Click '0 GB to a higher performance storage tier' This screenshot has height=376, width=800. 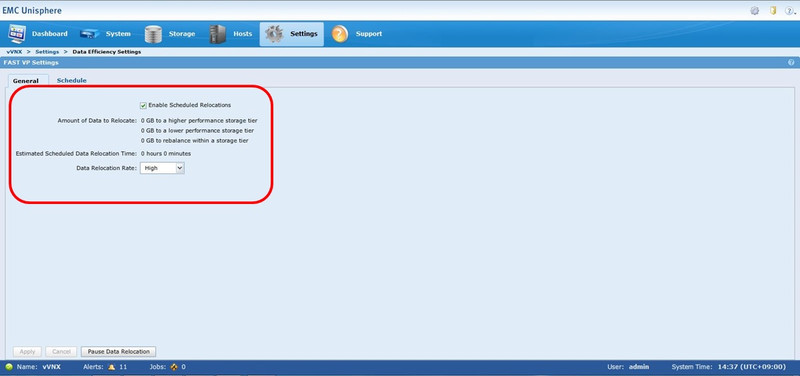[199, 121]
